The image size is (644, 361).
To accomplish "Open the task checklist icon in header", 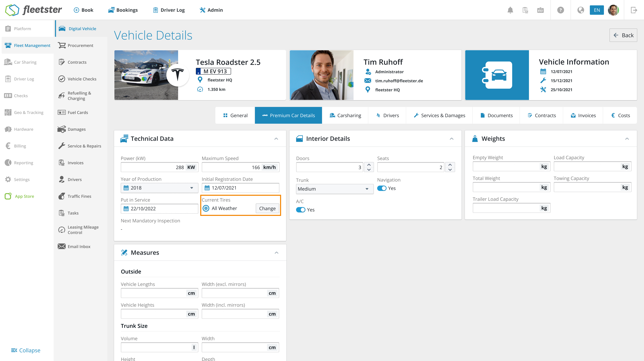I will pyautogui.click(x=525, y=10).
